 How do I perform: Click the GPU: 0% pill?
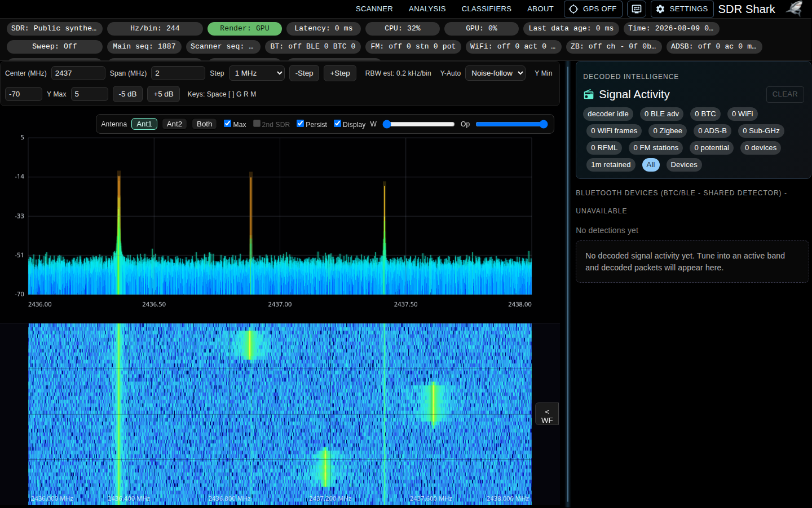[x=482, y=28]
